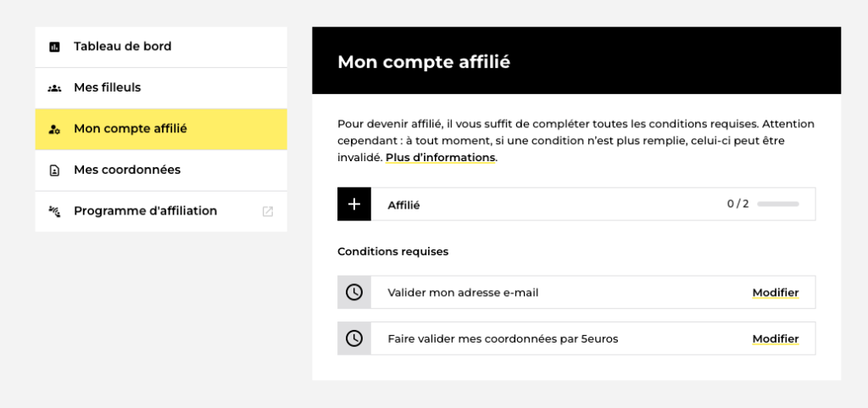Go to Mes filleuls section
Image resolution: width=868 pixels, height=408 pixels.
tap(161, 88)
